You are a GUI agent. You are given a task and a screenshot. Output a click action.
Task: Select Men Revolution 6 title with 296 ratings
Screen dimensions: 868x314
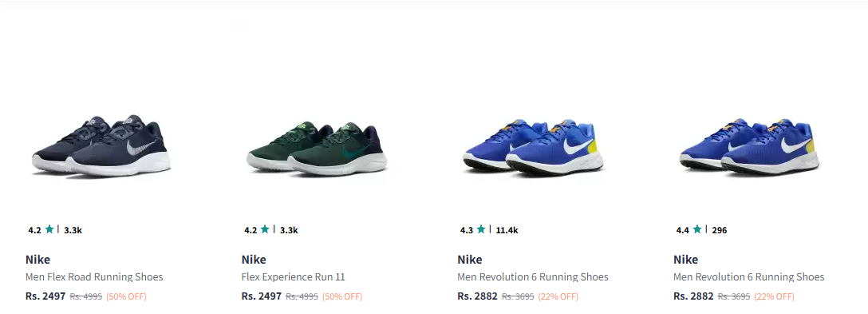pyautogui.click(x=748, y=276)
